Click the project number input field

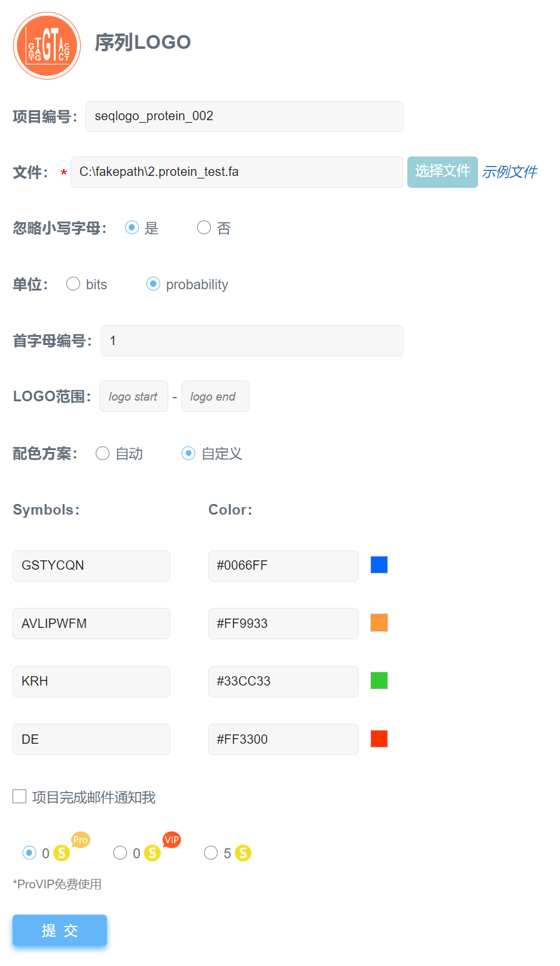[x=245, y=116]
